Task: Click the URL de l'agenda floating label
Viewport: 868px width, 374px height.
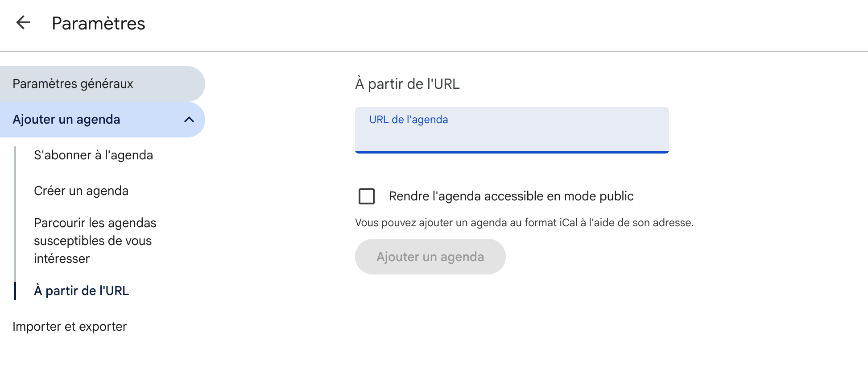Action: 408,120
